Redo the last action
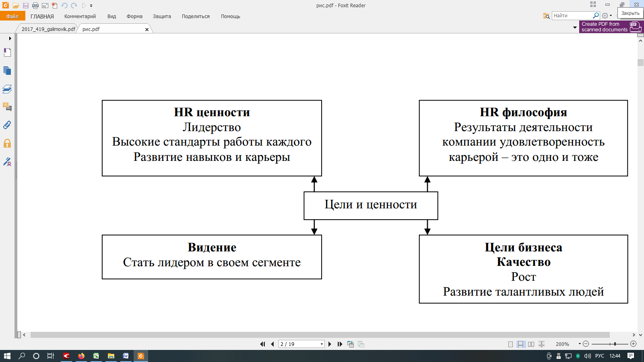644x362 pixels. pos(74,6)
